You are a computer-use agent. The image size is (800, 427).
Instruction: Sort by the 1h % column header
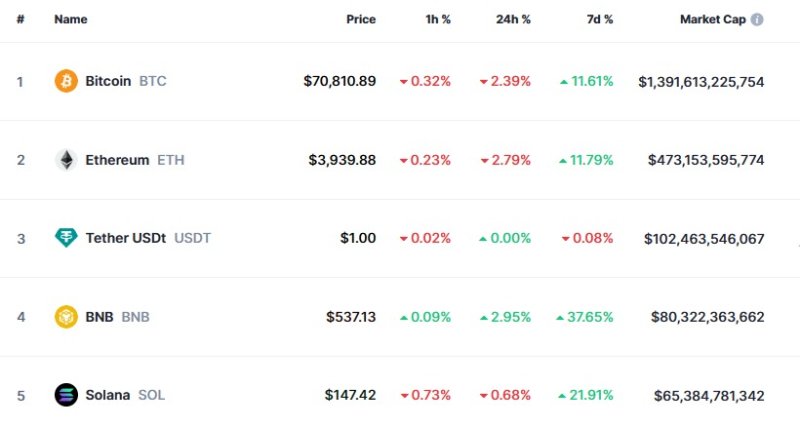click(x=437, y=19)
